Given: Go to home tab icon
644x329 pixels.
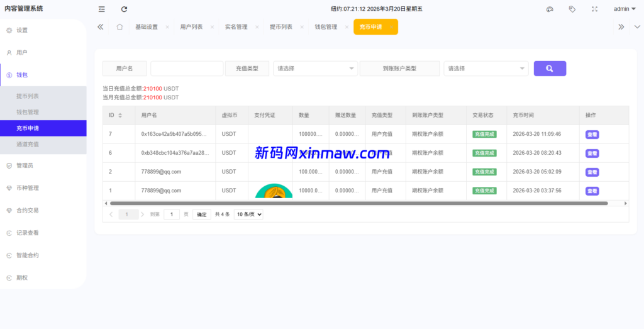Looking at the screenshot, I should point(119,26).
